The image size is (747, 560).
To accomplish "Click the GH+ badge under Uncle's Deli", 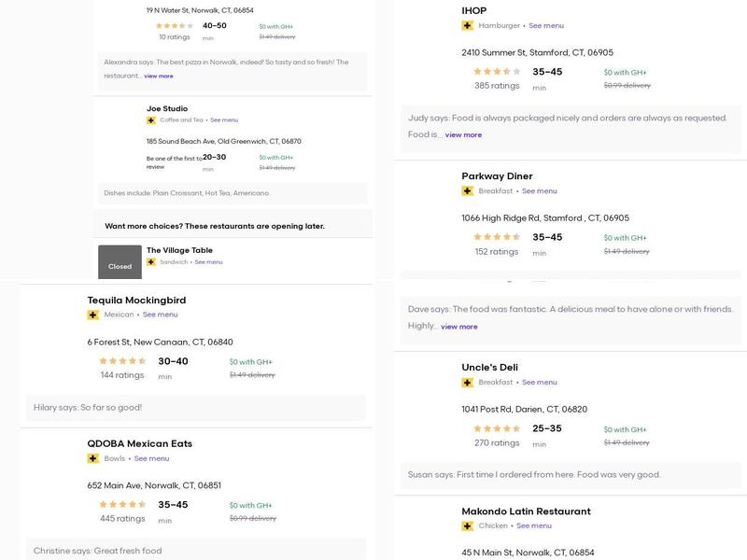I will tap(468, 383).
